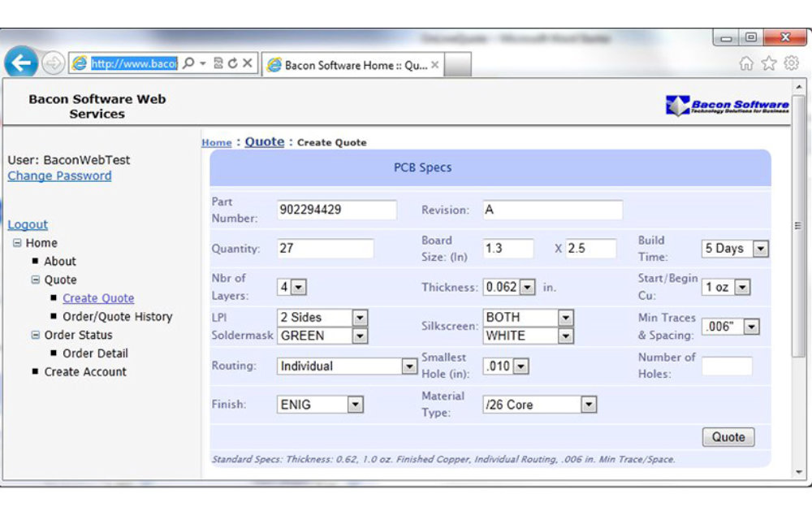Toggle the Compatibility View icon
Viewport: 812px width, 520px height.
tap(218, 63)
